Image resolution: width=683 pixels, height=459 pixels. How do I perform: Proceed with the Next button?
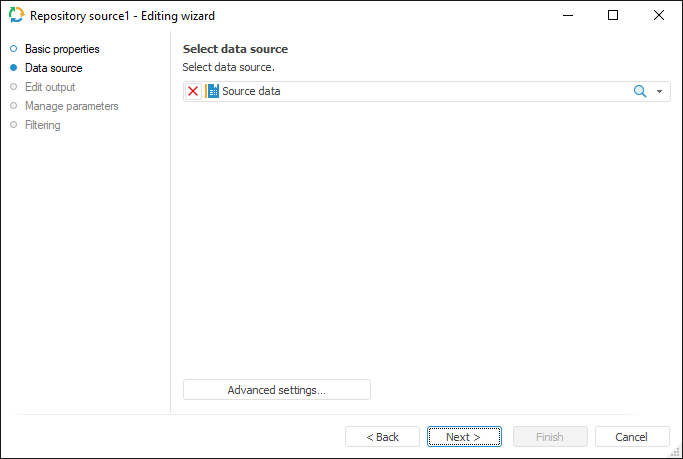coord(464,437)
